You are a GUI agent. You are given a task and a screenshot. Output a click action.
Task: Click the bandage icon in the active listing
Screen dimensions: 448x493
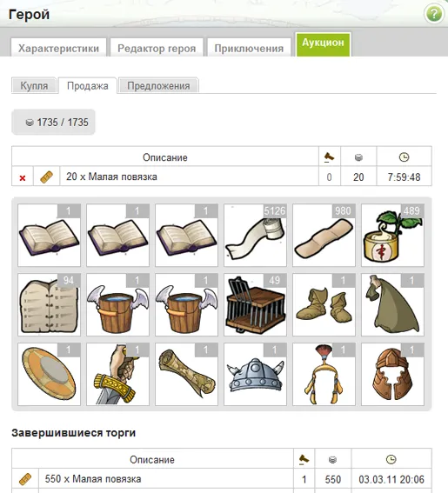coord(47,177)
